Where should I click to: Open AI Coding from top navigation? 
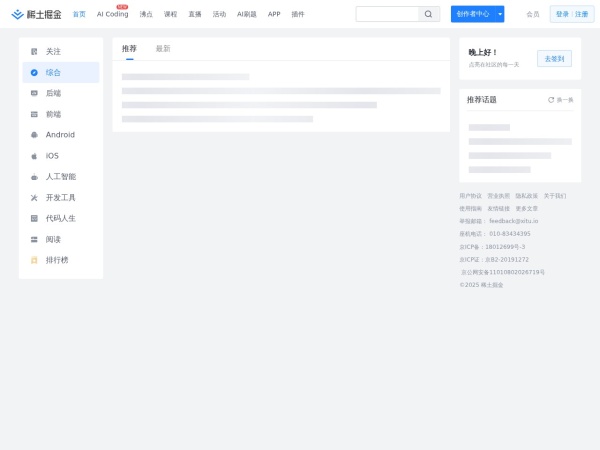click(x=112, y=15)
